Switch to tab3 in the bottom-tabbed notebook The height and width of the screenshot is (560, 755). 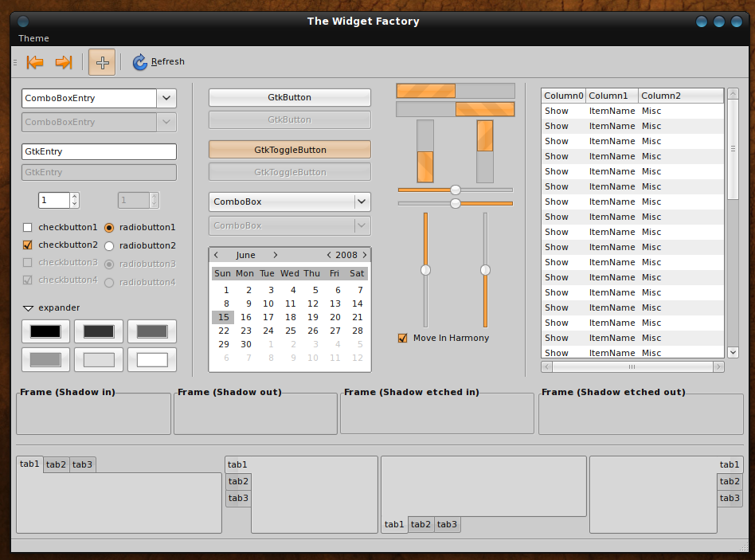point(448,524)
